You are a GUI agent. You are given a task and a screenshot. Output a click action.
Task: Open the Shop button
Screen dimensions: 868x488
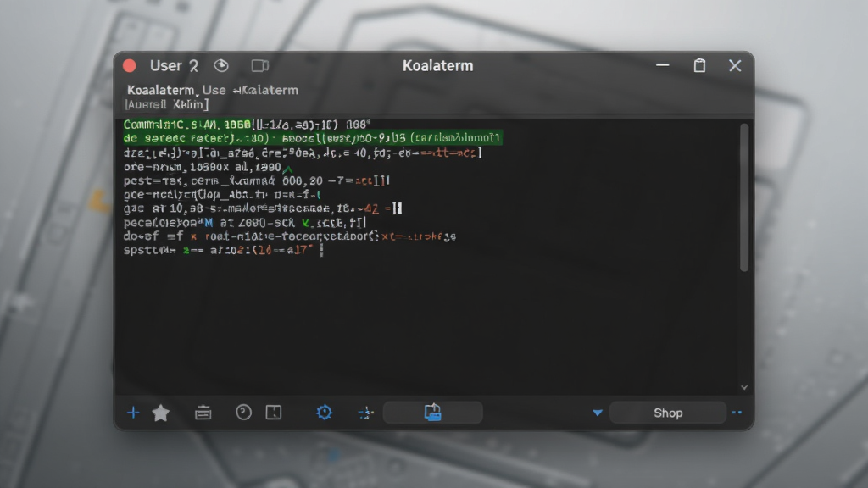click(668, 413)
